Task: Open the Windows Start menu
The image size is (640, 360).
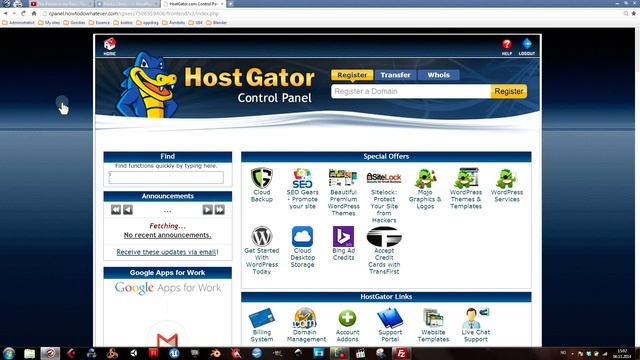Action: pos(9,353)
